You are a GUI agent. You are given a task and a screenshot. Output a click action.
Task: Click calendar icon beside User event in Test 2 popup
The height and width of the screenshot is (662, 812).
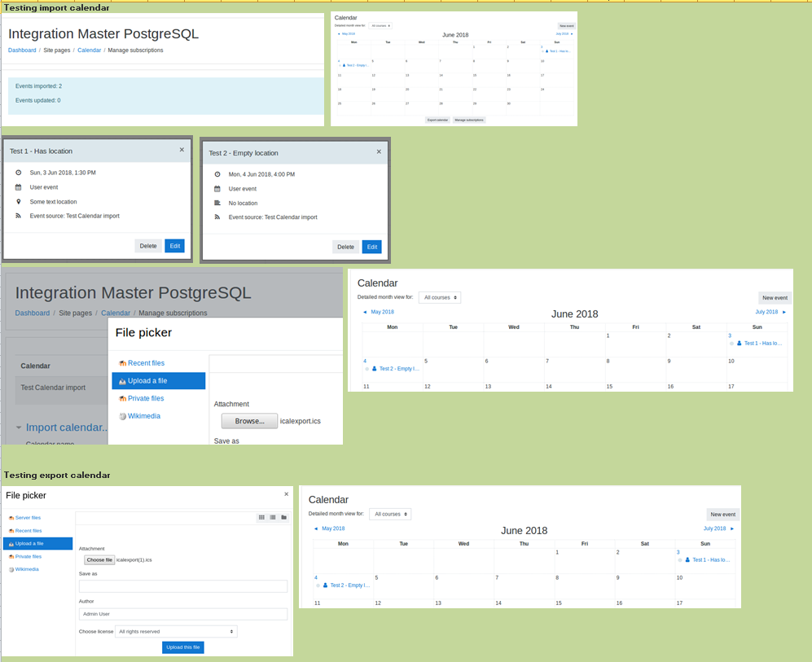[217, 188]
